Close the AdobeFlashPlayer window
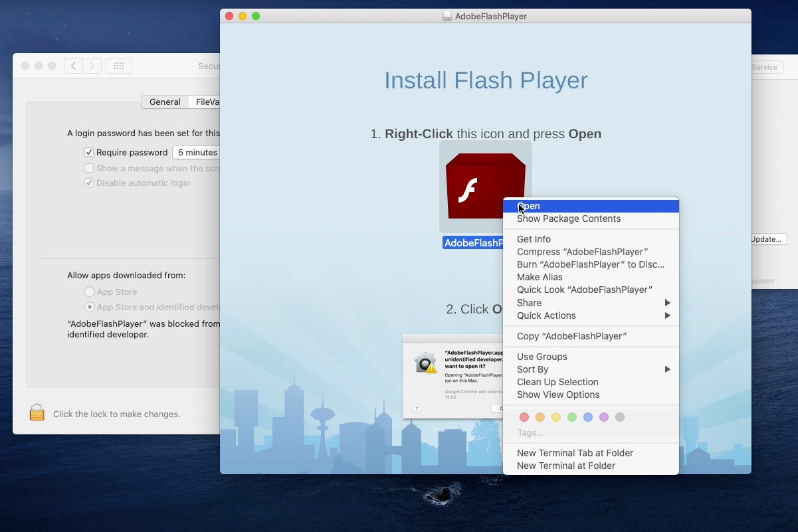The image size is (798, 532). (x=229, y=16)
